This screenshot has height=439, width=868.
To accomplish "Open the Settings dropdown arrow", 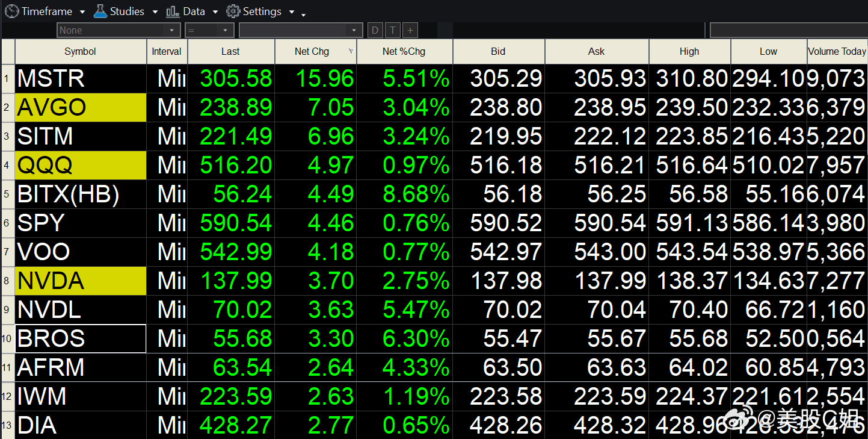I will click(x=292, y=12).
